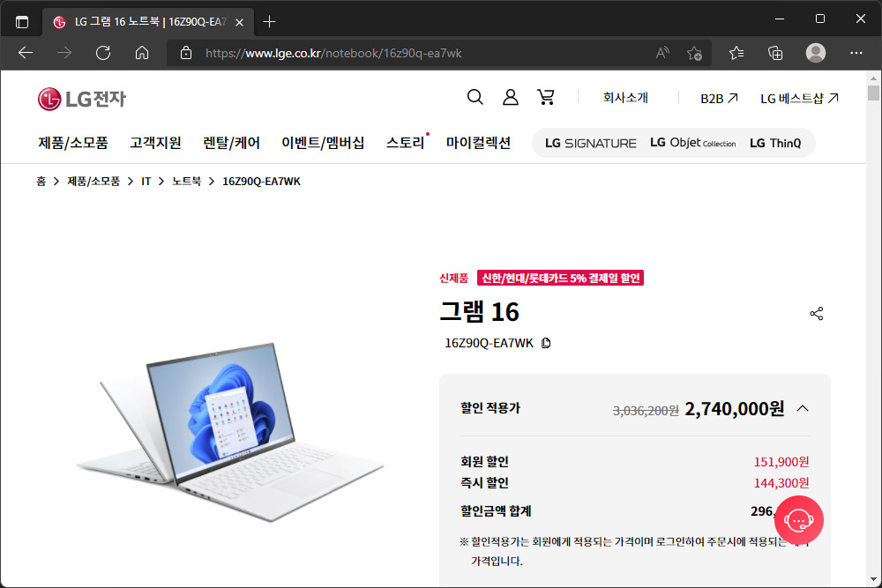This screenshot has height=588, width=882.
Task: Copy the model number 16Z90Q-EA7WK
Action: [546, 343]
